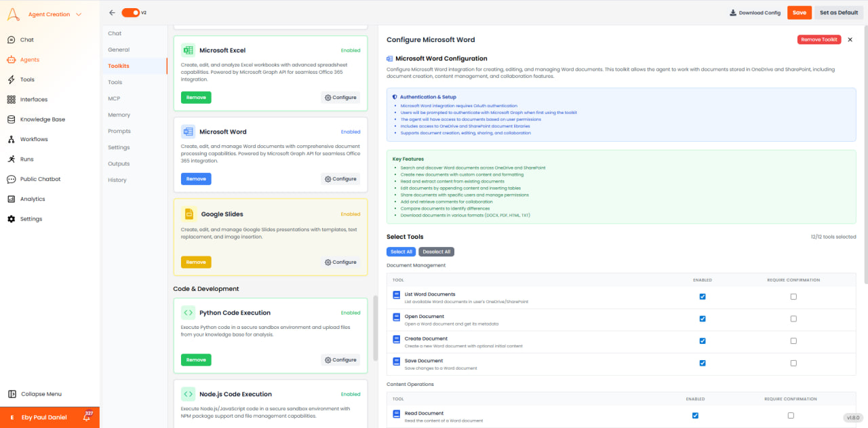The image size is (868, 428).
Task: Configure the Google Slides toolkit
Action: [340, 262]
